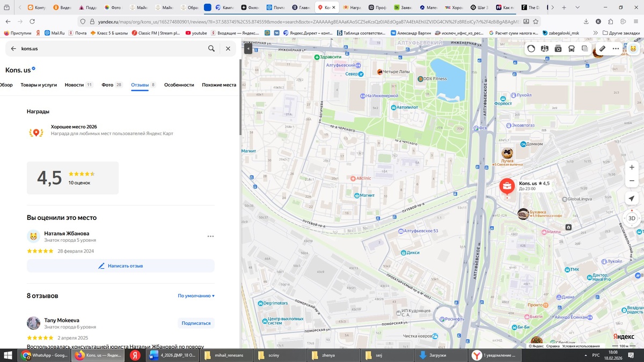
Task: Open the Mail.Ru bookmark
Action: (54, 33)
